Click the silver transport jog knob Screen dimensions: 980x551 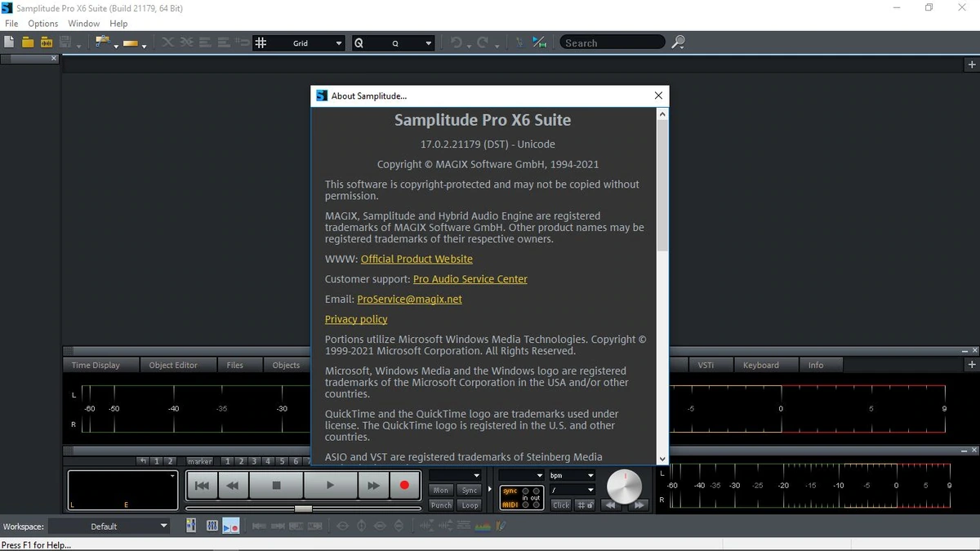[x=625, y=487]
